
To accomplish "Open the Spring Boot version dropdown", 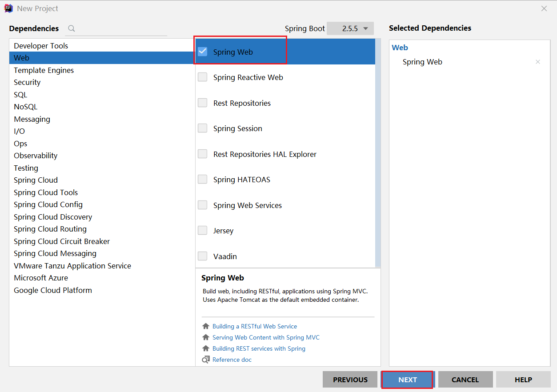I will pos(350,28).
